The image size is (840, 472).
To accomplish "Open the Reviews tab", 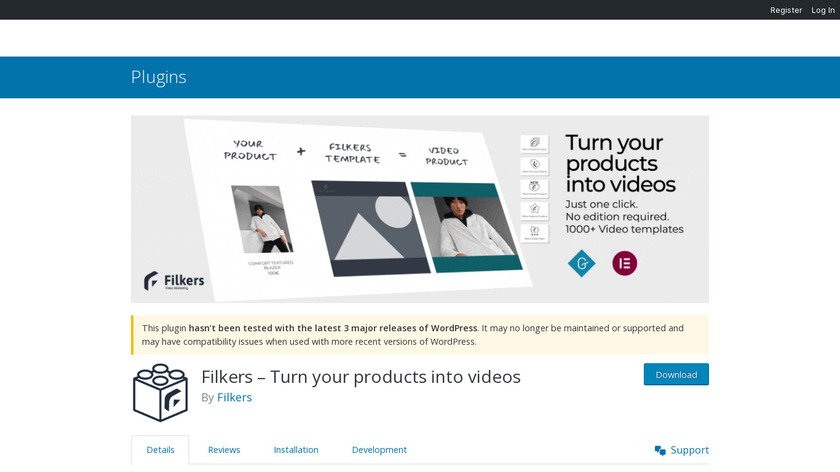I will (x=224, y=450).
